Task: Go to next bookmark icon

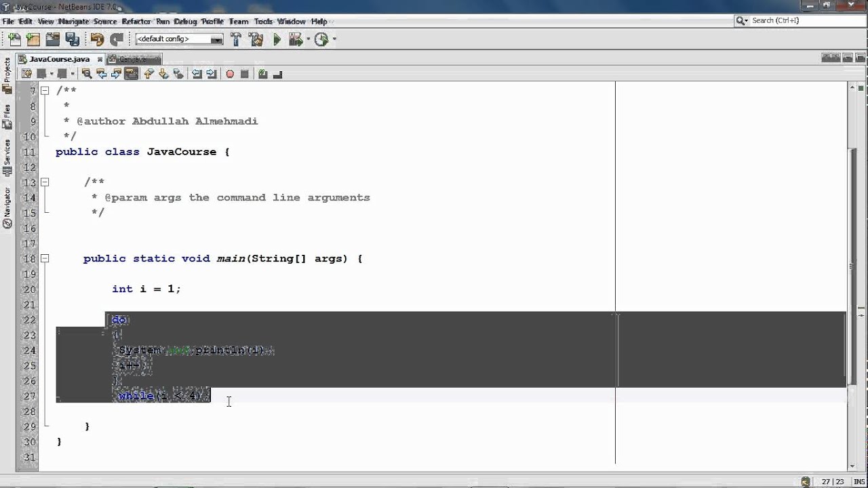Action: [163, 73]
